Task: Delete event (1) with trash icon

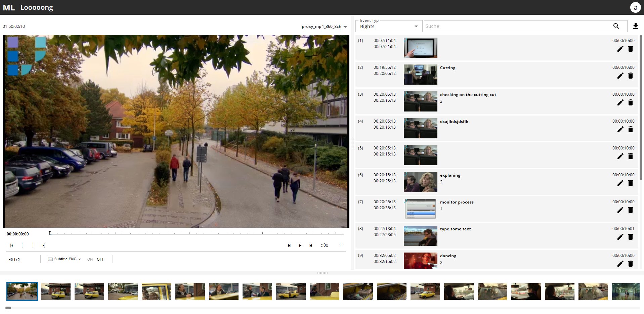Action: tap(631, 49)
